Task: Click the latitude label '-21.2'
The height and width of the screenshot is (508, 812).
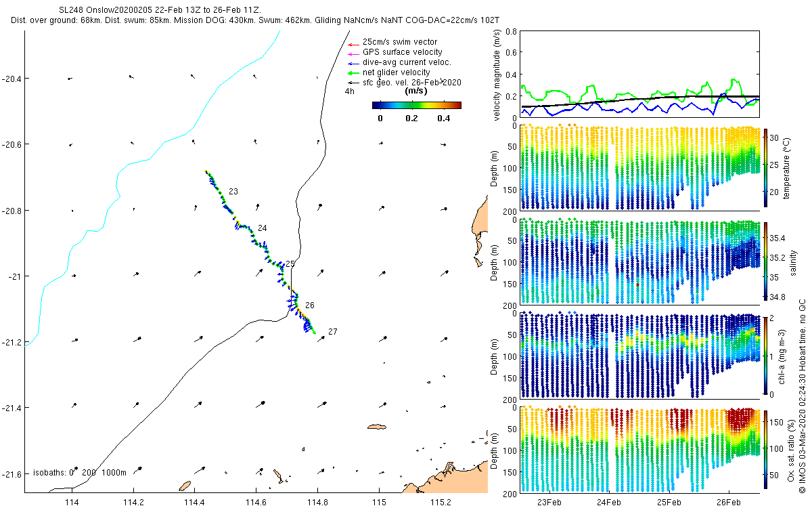Action: pyautogui.click(x=12, y=342)
